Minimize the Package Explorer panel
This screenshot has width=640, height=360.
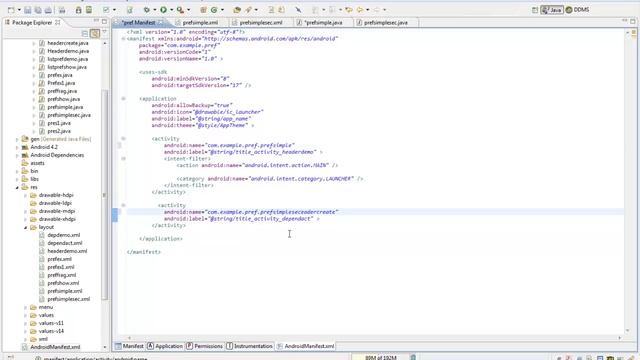click(x=96, y=21)
